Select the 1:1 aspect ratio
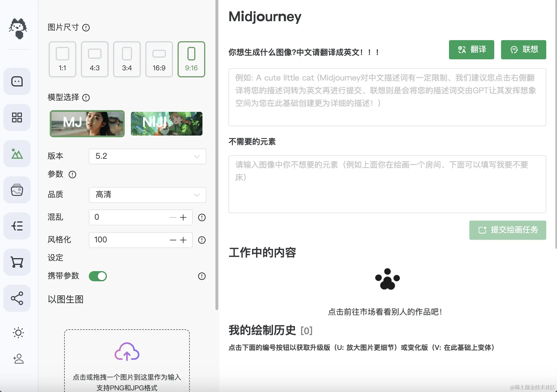This screenshot has width=557, height=392. pyautogui.click(x=62, y=59)
